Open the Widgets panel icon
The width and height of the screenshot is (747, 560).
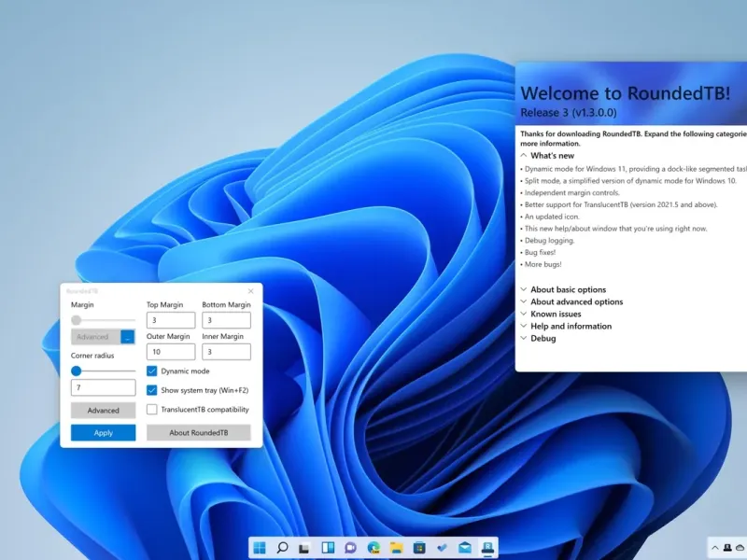(328, 548)
